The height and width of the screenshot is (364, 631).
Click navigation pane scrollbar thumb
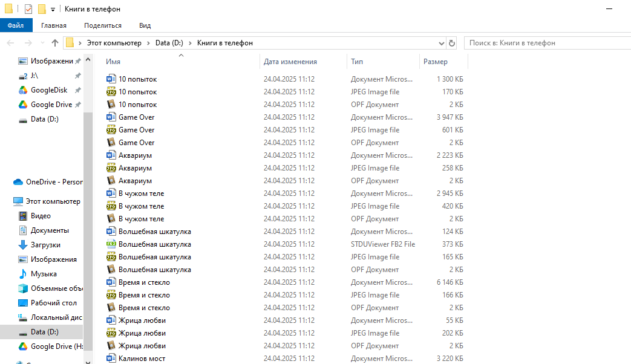click(88, 231)
